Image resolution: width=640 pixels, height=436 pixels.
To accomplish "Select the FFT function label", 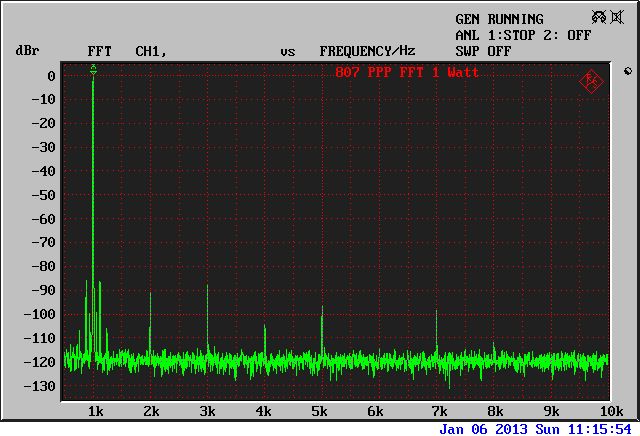I will tap(99, 51).
